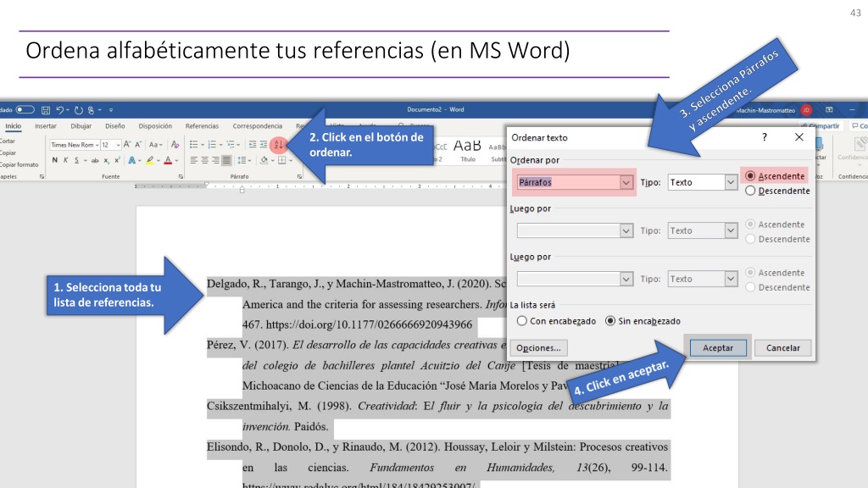Image resolution: width=868 pixels, height=488 pixels.
Task: Apply bold with the N icon
Action: (x=54, y=160)
